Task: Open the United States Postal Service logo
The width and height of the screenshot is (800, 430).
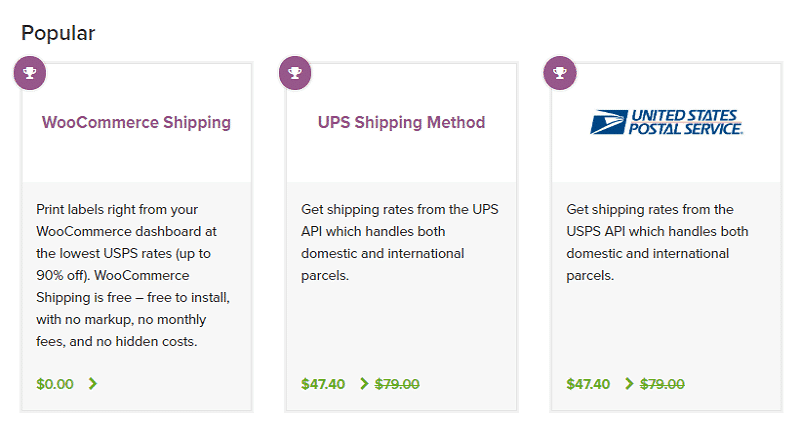Action: 666,122
